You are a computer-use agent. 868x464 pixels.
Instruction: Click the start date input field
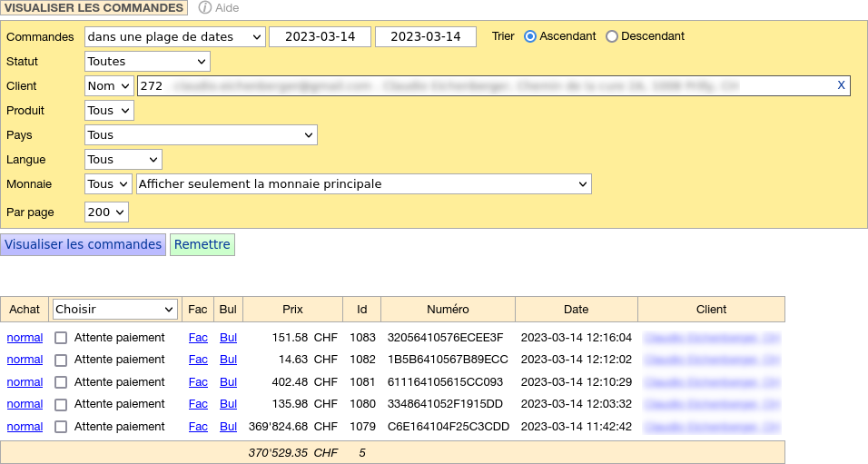(320, 37)
